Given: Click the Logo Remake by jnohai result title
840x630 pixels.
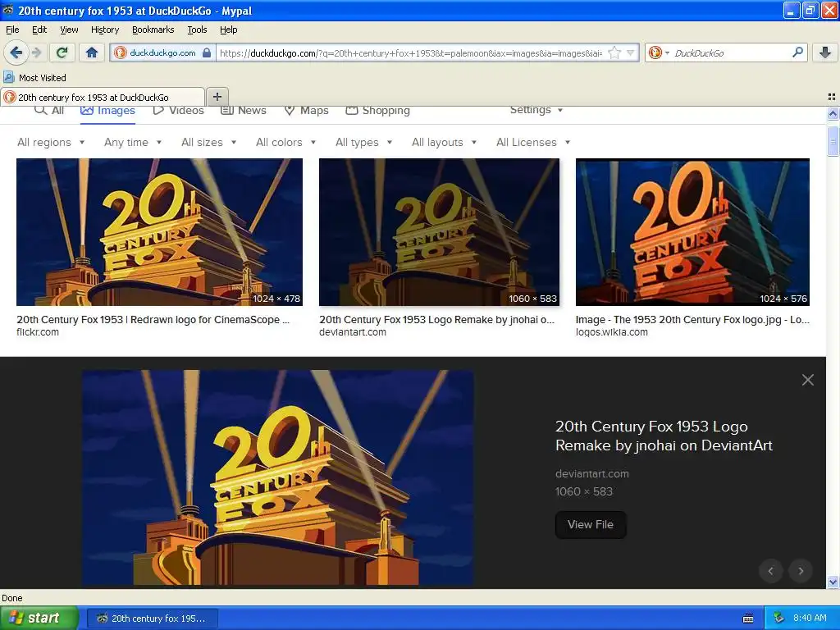Looking at the screenshot, I should pyautogui.click(x=437, y=319).
